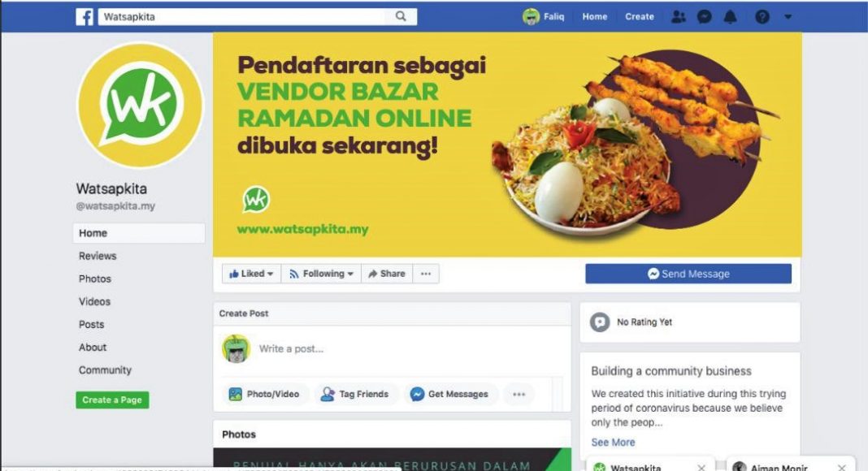Click the Photo/Video post option

265,394
